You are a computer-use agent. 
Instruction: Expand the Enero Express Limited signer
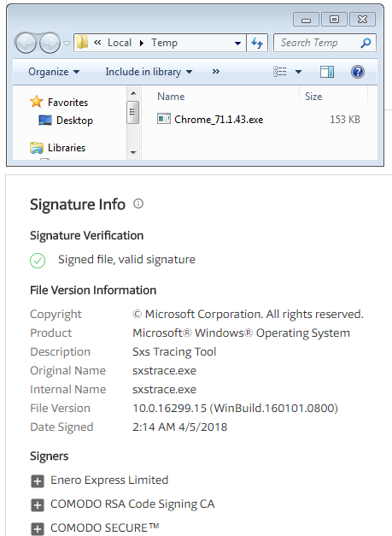point(38,481)
